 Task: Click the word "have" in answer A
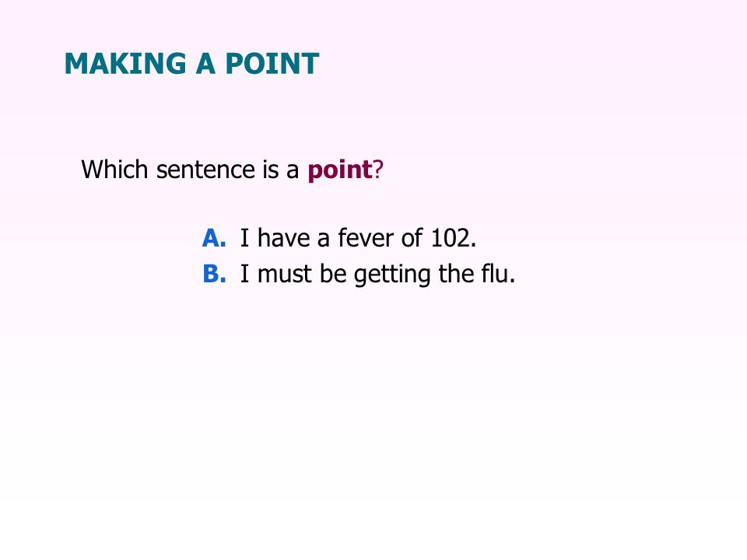[284, 238]
